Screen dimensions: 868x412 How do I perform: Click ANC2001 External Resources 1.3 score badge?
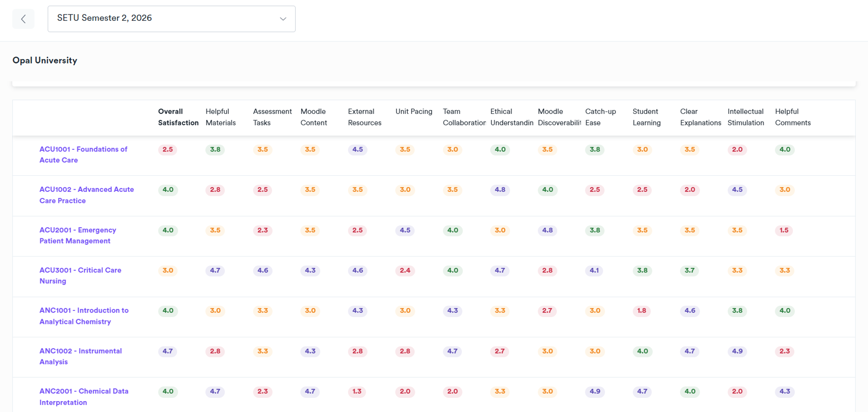[x=357, y=391]
